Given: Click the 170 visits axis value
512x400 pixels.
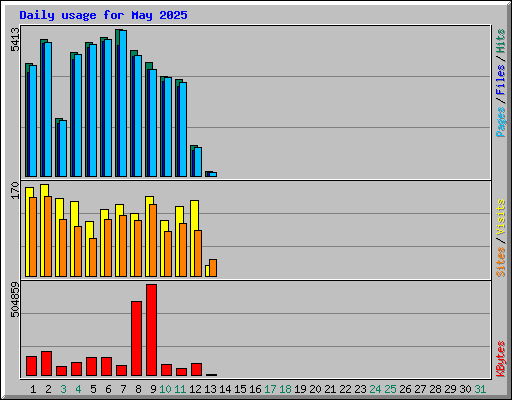Looking at the screenshot, I should tap(15, 190).
